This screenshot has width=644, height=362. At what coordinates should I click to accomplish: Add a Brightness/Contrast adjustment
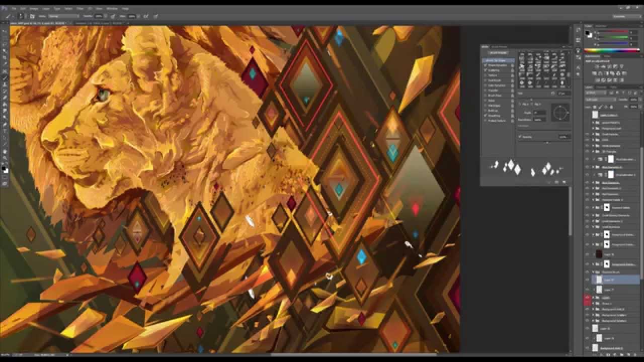(x=596, y=67)
